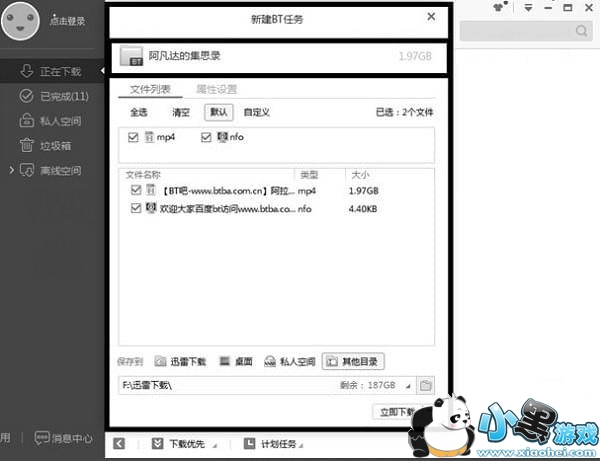Viewport: 600px width, 461px height.
Task: Click the desktop icon beside 桌面
Action: click(x=225, y=361)
